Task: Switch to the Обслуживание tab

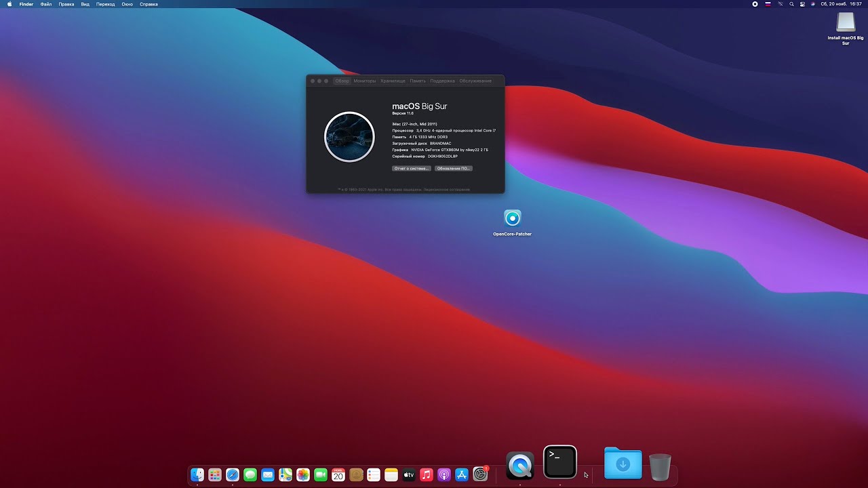Action: [475, 81]
